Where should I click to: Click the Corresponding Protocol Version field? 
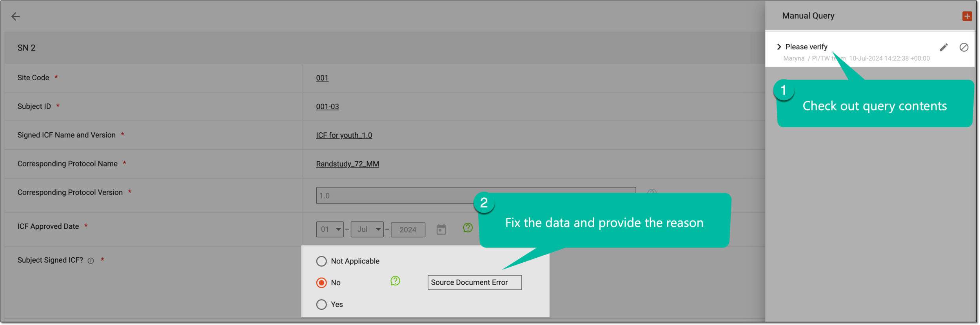click(x=476, y=195)
